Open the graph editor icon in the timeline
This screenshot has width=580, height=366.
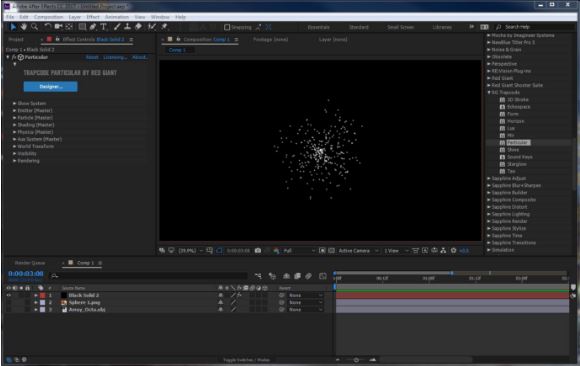pos(323,276)
